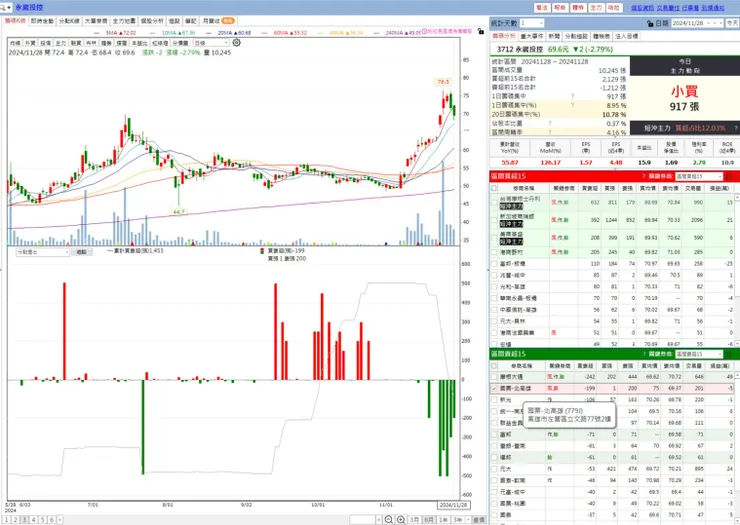Click the zoom in magnifier under the chart
The height and width of the screenshot is (525, 740).
coord(401,519)
